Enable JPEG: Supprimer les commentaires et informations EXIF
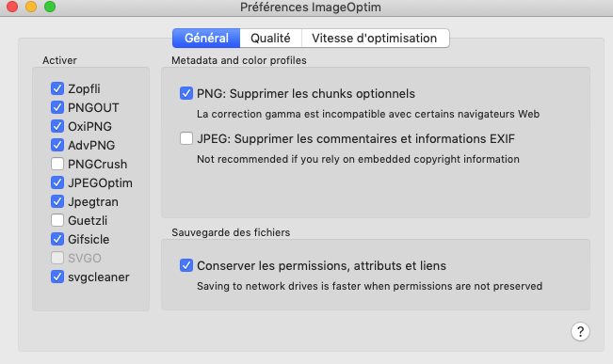 tap(186, 138)
